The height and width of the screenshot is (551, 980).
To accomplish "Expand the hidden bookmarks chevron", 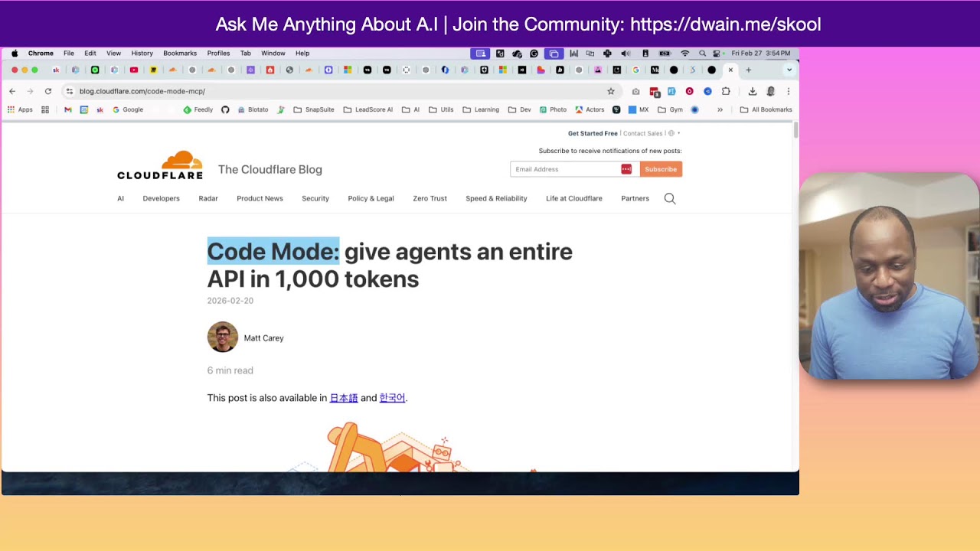I will coord(720,109).
